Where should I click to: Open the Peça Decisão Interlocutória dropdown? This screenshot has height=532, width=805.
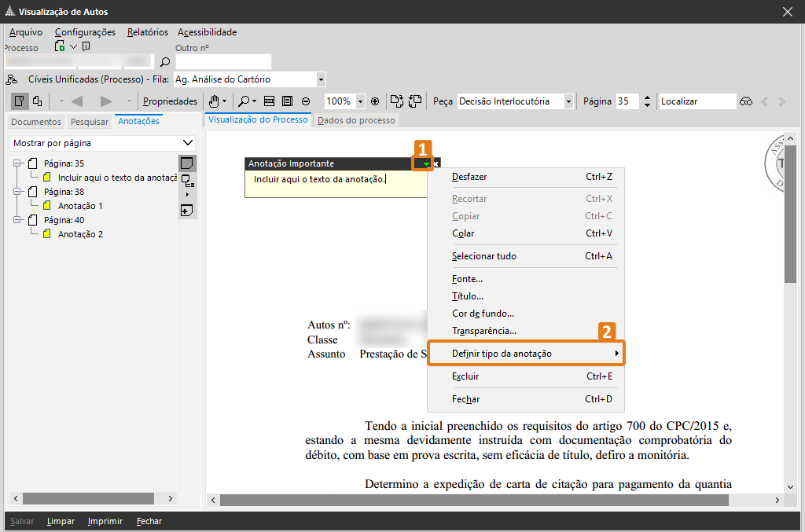(x=568, y=101)
